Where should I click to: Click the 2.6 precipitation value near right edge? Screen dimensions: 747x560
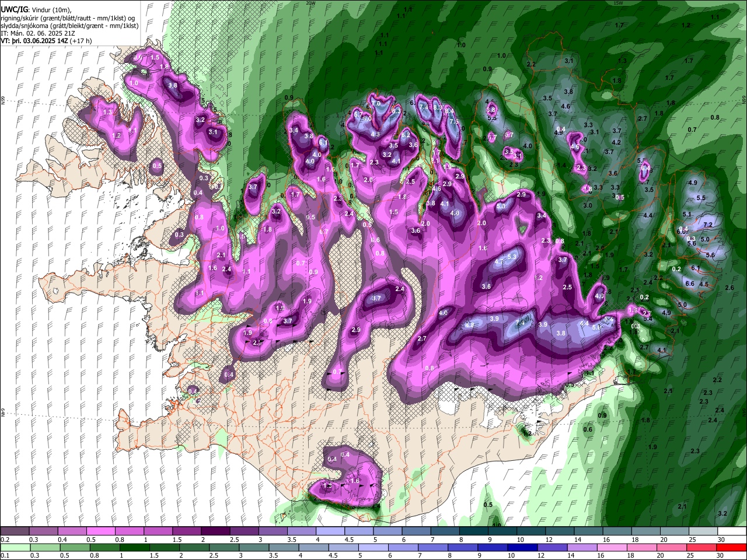pos(729,288)
